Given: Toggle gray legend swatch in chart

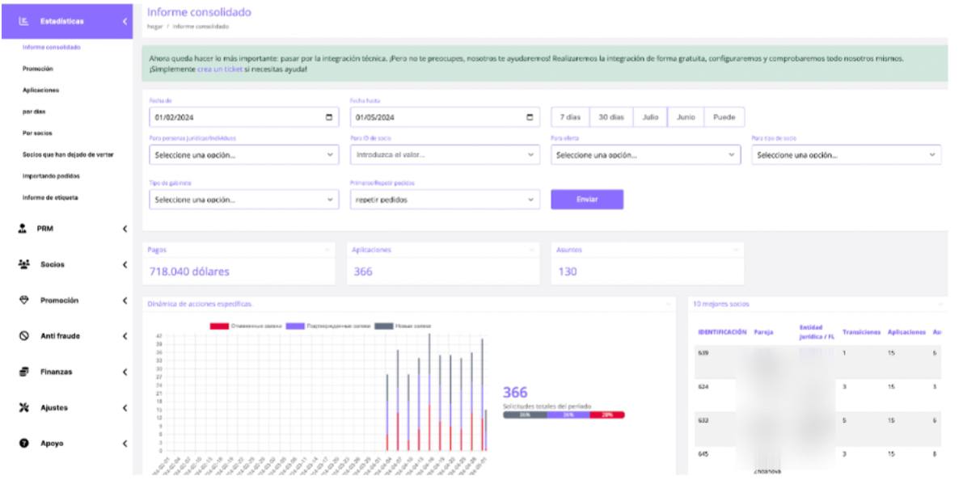Looking at the screenshot, I should coord(383,326).
